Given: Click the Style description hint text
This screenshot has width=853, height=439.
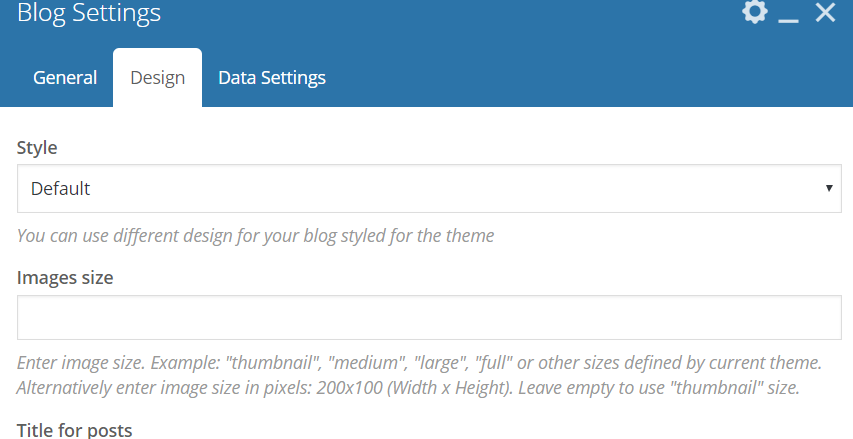Looking at the screenshot, I should (256, 236).
